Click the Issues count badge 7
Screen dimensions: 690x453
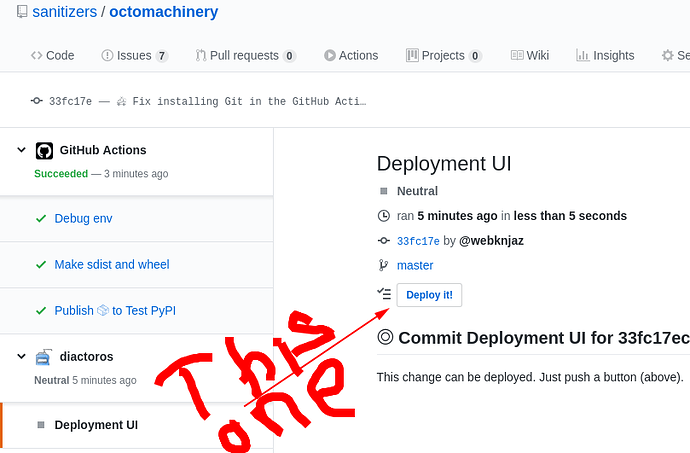tap(161, 56)
